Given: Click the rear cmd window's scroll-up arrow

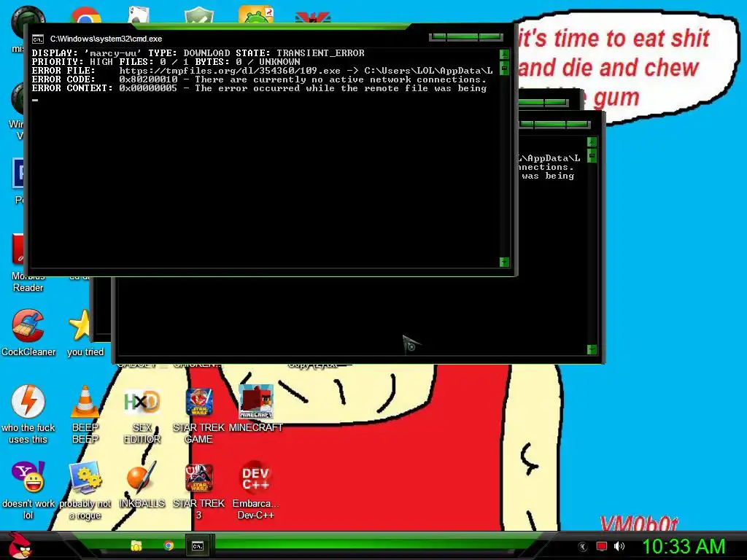Looking at the screenshot, I should point(592,141).
